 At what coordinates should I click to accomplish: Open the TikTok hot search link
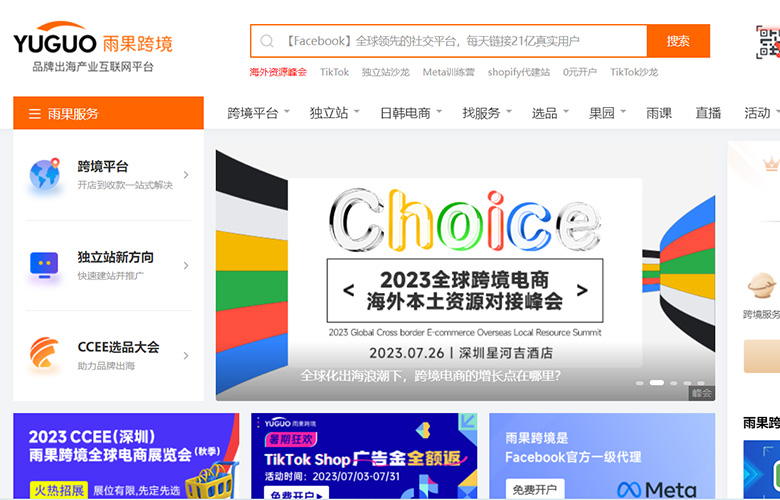pyautogui.click(x=334, y=72)
